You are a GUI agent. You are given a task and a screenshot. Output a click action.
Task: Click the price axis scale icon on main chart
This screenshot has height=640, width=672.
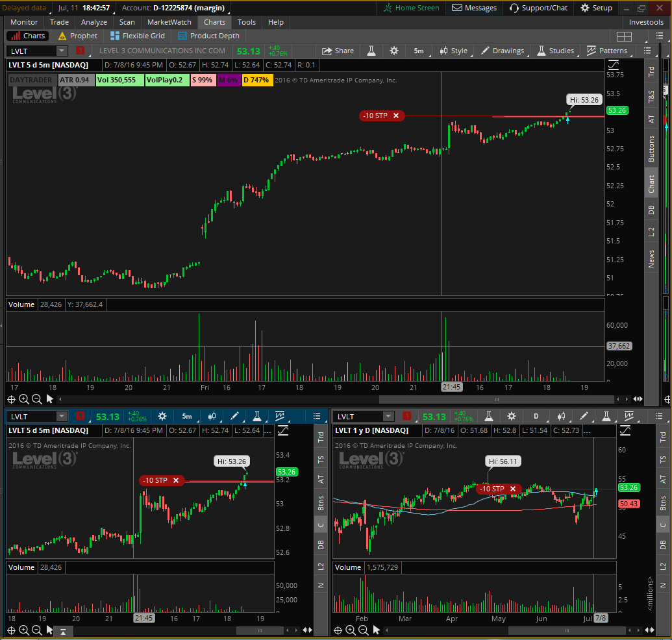tap(614, 65)
